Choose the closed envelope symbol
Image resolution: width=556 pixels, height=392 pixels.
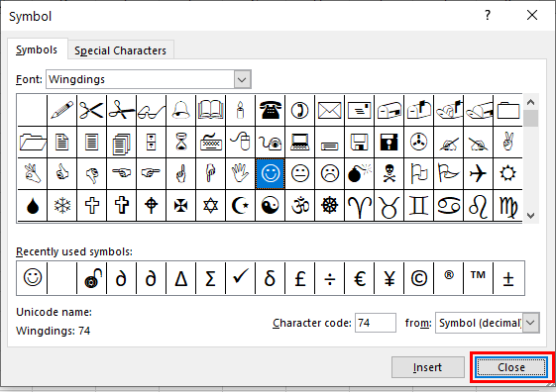[x=330, y=111]
